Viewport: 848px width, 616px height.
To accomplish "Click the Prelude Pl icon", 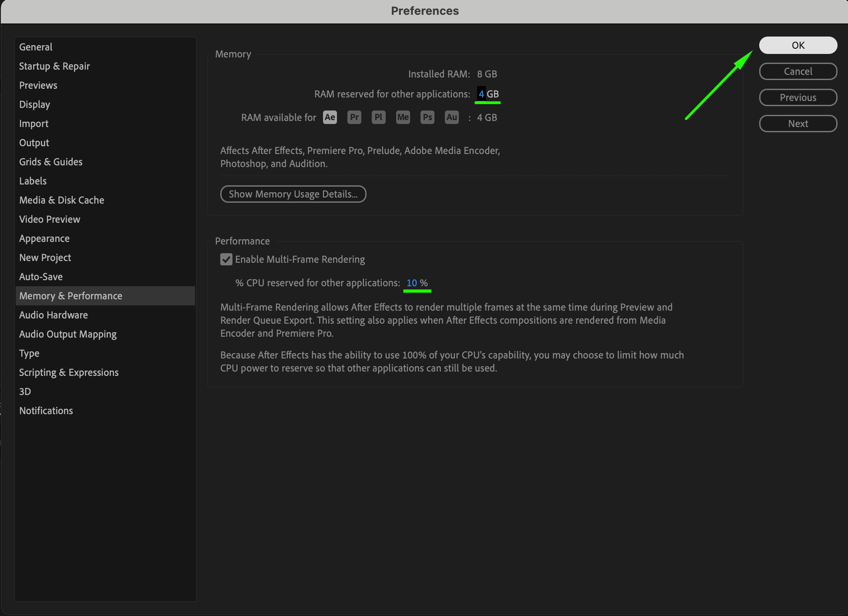I will pos(378,117).
